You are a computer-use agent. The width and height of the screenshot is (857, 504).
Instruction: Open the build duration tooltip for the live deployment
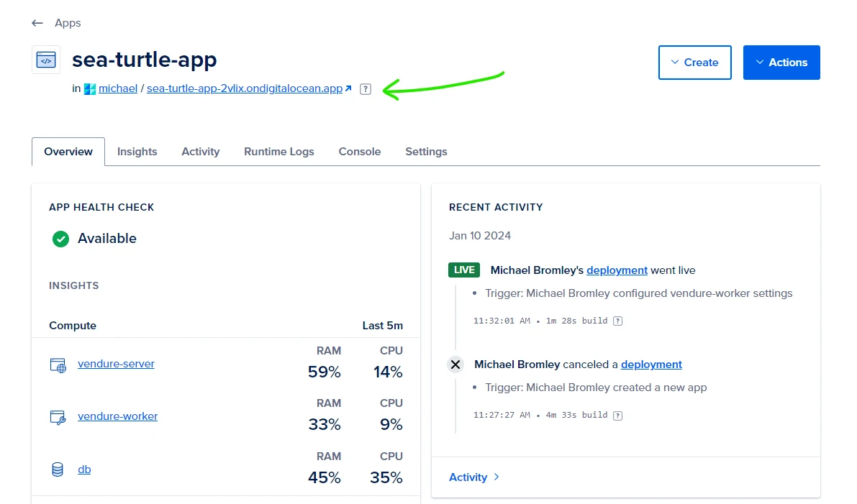[x=617, y=321]
